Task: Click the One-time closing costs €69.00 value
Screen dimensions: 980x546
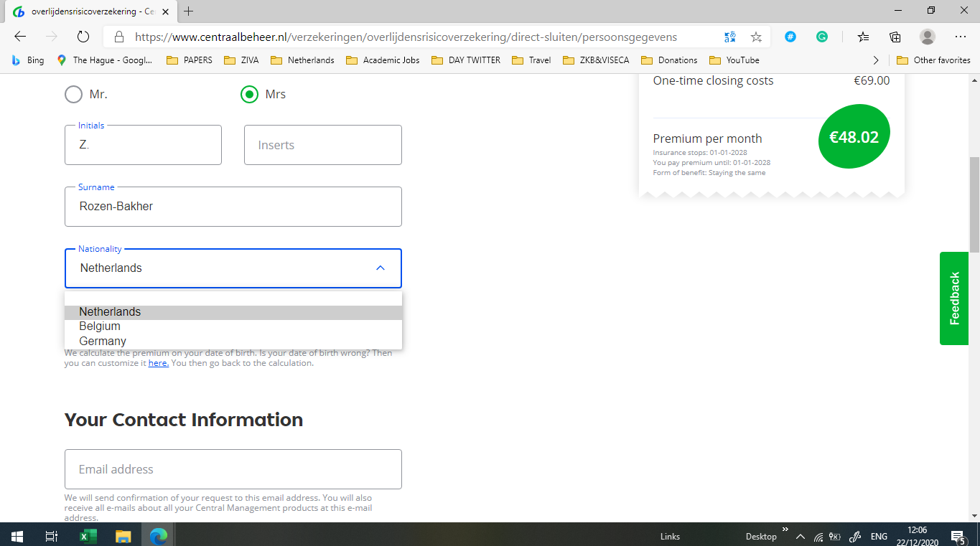Action: coord(872,81)
